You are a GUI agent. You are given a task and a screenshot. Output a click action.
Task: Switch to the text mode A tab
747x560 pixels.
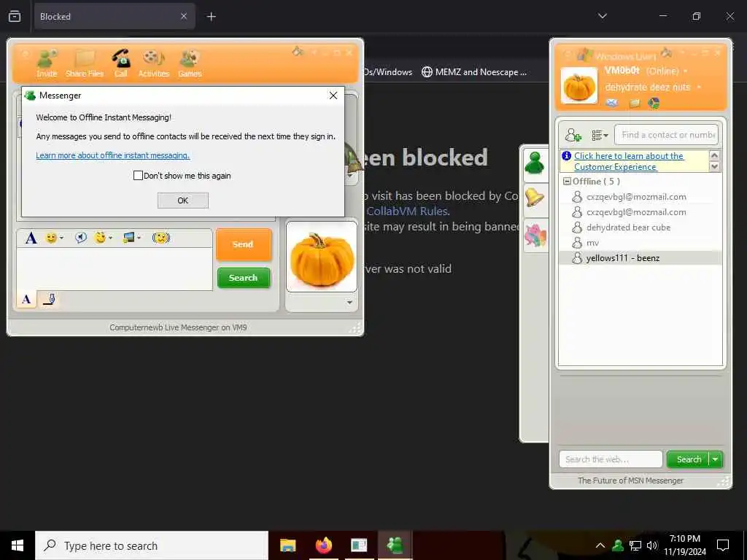pos(26,299)
